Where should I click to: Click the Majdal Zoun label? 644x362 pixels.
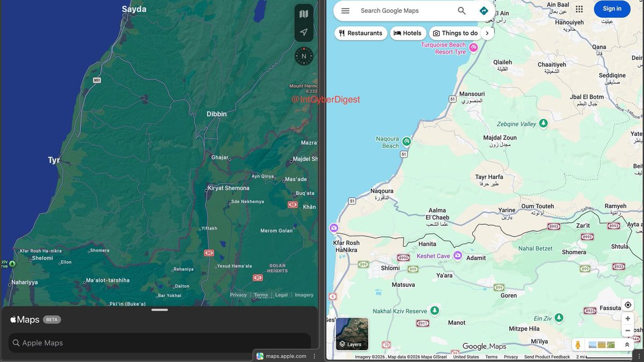[x=500, y=138]
